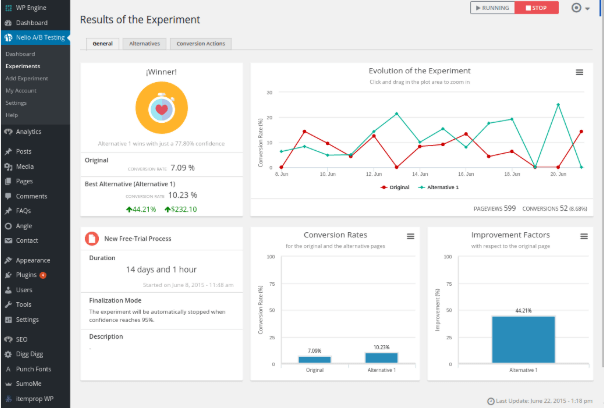Click the 14 days and 1 hour duration
The height and width of the screenshot is (408, 604).
coord(161,270)
